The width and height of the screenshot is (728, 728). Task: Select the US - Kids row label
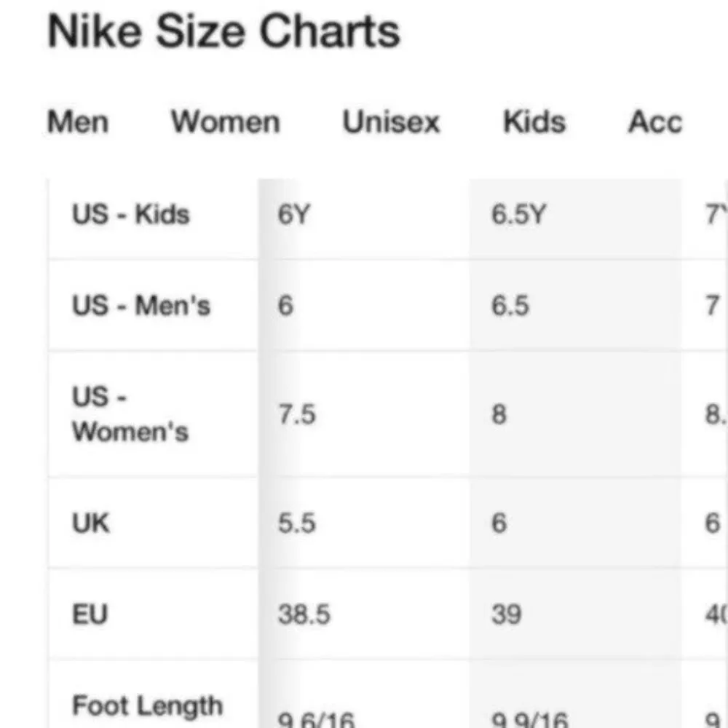pyautogui.click(x=131, y=214)
